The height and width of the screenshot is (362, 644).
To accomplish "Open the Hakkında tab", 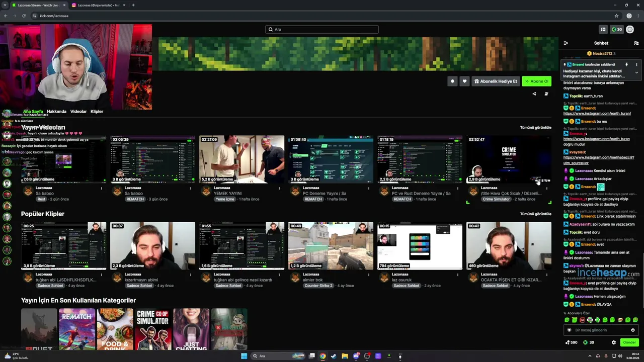I will (x=56, y=112).
